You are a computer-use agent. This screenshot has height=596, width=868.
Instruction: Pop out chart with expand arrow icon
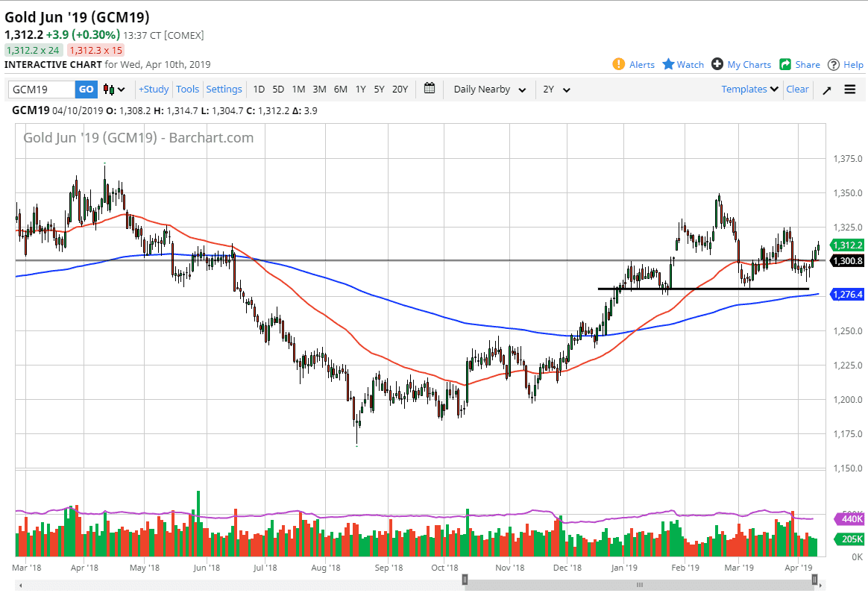(827, 90)
